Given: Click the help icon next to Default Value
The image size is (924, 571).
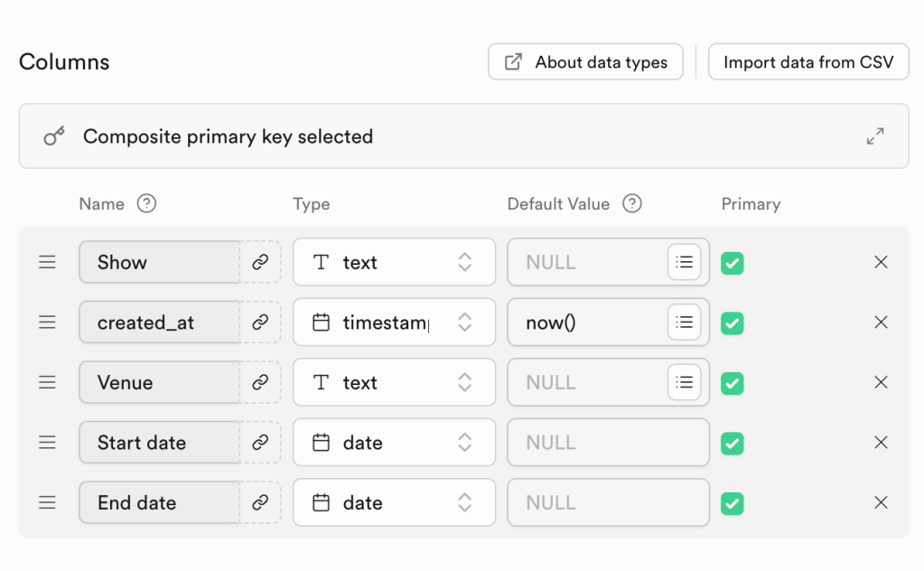Looking at the screenshot, I should point(632,203).
